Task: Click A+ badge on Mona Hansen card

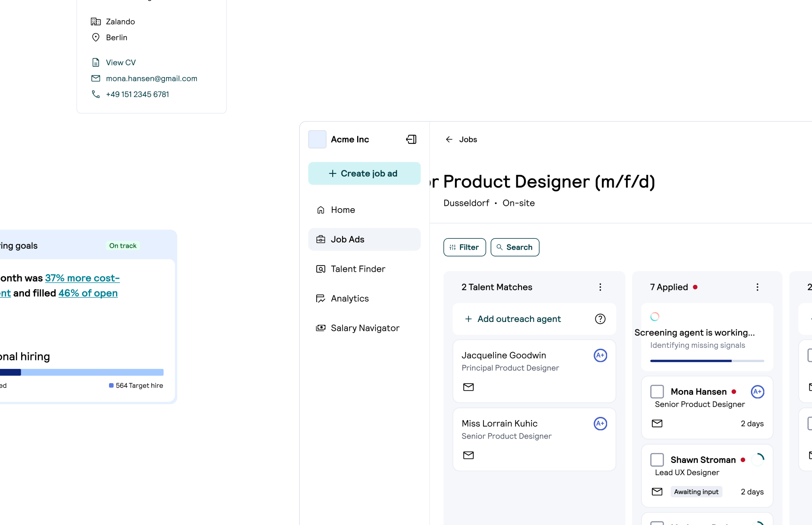Action: click(x=757, y=392)
